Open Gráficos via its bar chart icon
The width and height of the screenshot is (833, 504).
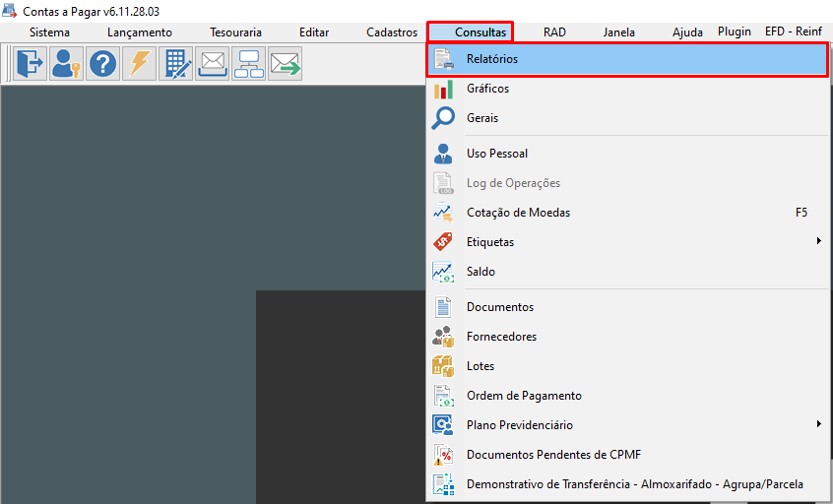point(443,89)
